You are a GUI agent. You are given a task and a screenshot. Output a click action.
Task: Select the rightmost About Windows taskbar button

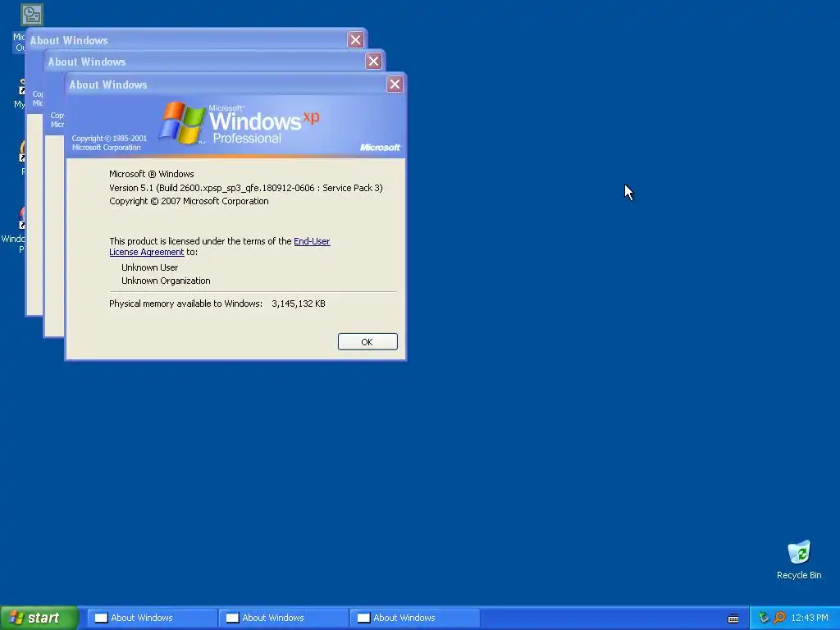(x=414, y=618)
